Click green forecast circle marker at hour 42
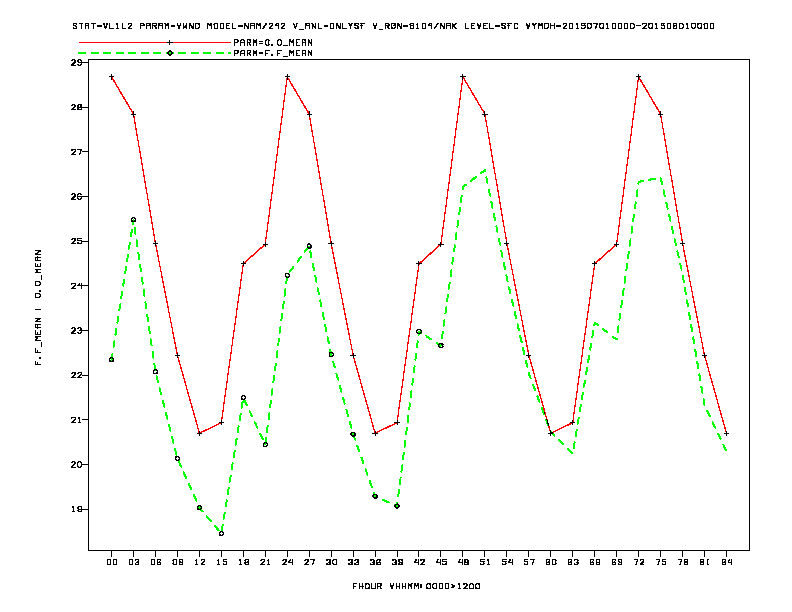792x612 pixels. coord(419,332)
